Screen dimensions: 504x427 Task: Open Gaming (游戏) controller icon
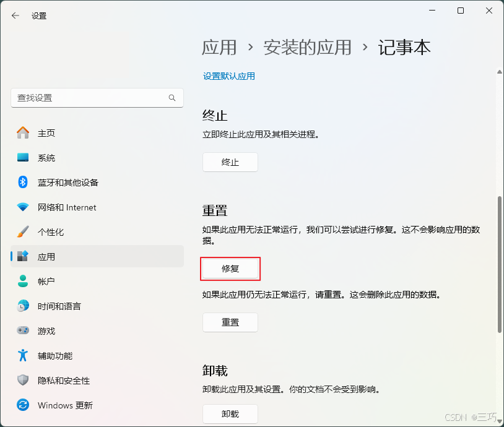coord(23,331)
